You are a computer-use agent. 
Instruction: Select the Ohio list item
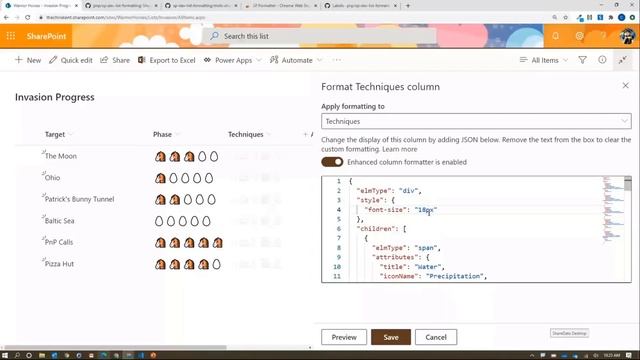(52, 178)
